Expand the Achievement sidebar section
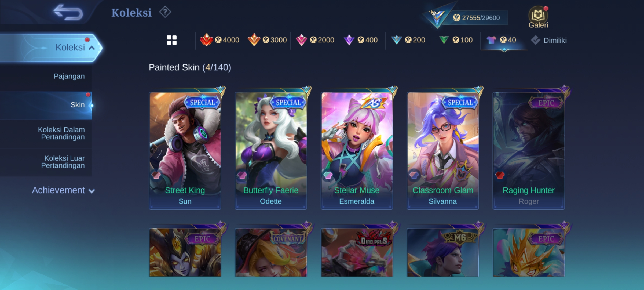Viewport: 644px width, 290px height. pyautogui.click(x=63, y=190)
